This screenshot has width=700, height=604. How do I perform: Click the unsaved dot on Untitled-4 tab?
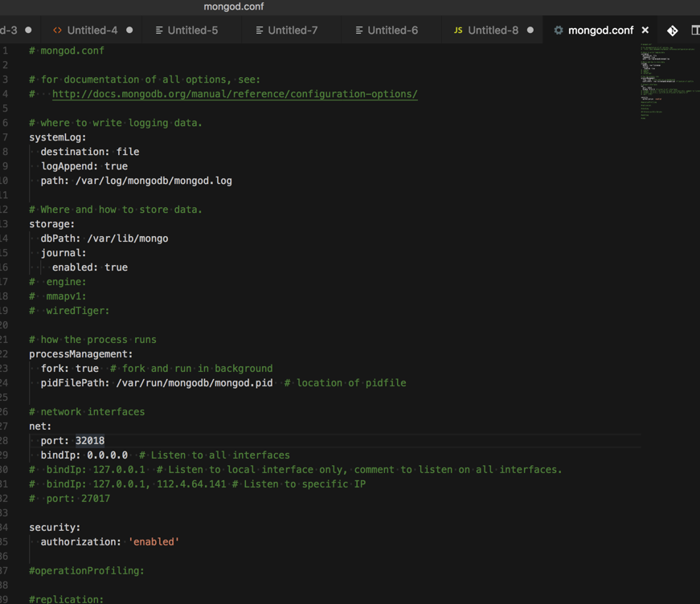point(129,31)
